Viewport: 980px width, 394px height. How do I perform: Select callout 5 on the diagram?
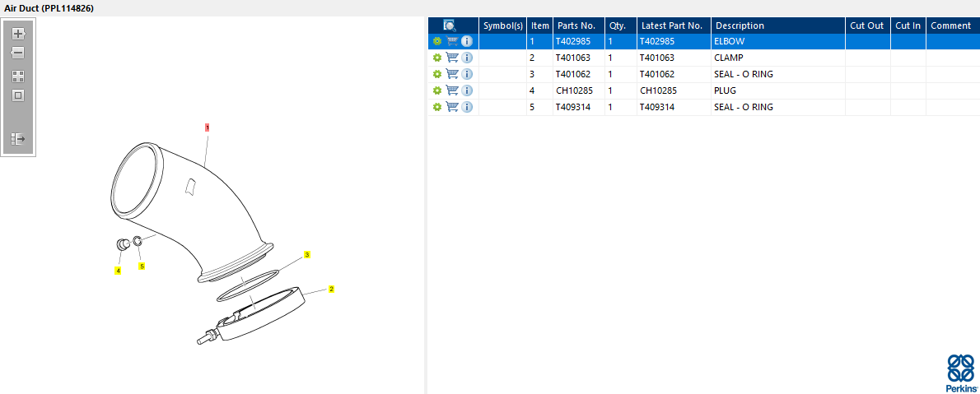142,266
